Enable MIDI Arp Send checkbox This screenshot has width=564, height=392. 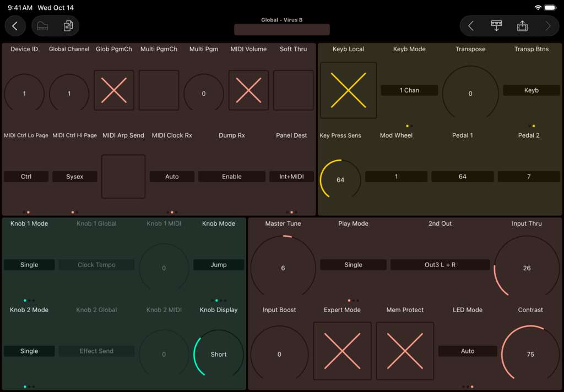click(123, 176)
